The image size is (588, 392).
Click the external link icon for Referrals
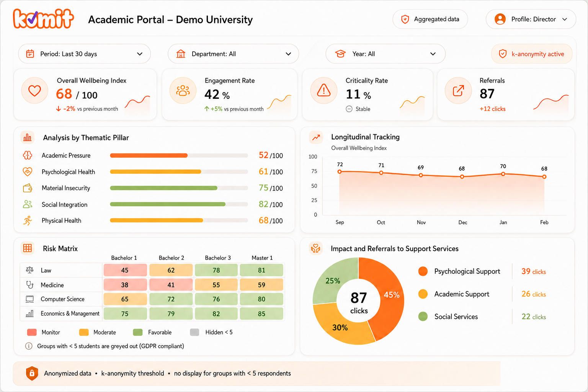pos(458,91)
